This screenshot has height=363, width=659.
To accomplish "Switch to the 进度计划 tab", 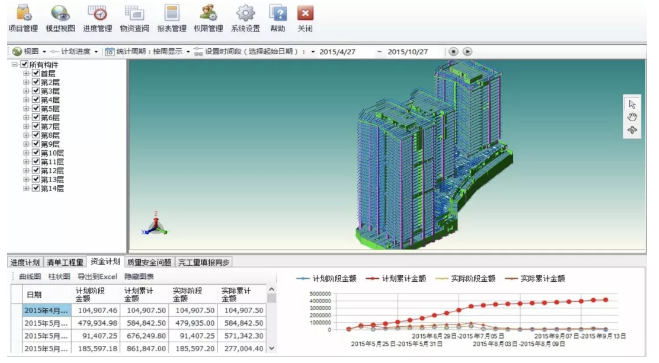I will click(25, 263).
